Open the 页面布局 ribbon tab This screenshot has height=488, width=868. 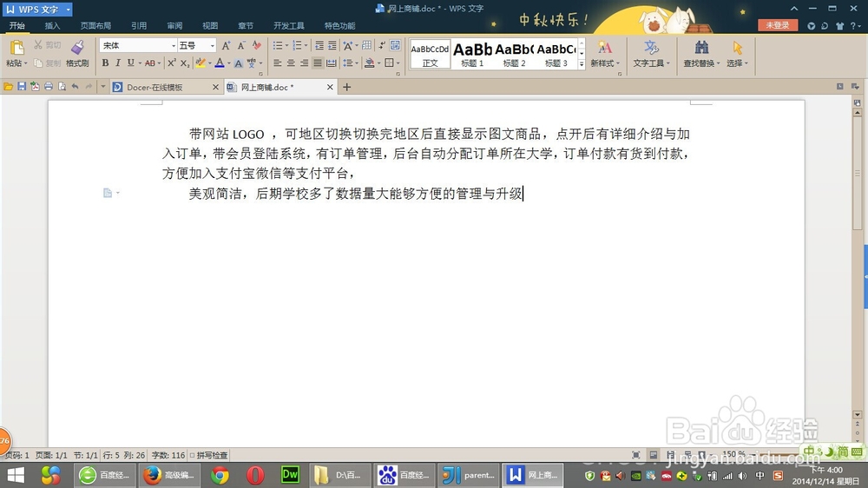pyautogui.click(x=95, y=25)
